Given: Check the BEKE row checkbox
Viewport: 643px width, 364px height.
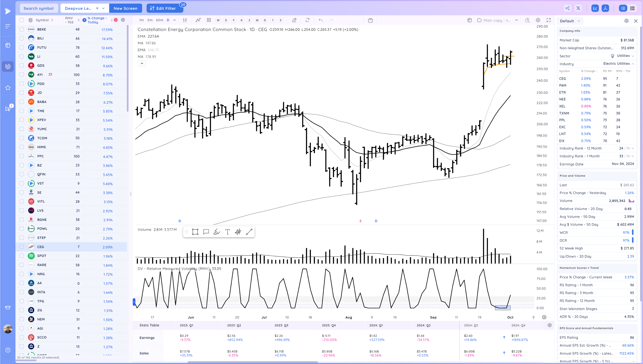Looking at the screenshot, I should pyautogui.click(x=22, y=30).
